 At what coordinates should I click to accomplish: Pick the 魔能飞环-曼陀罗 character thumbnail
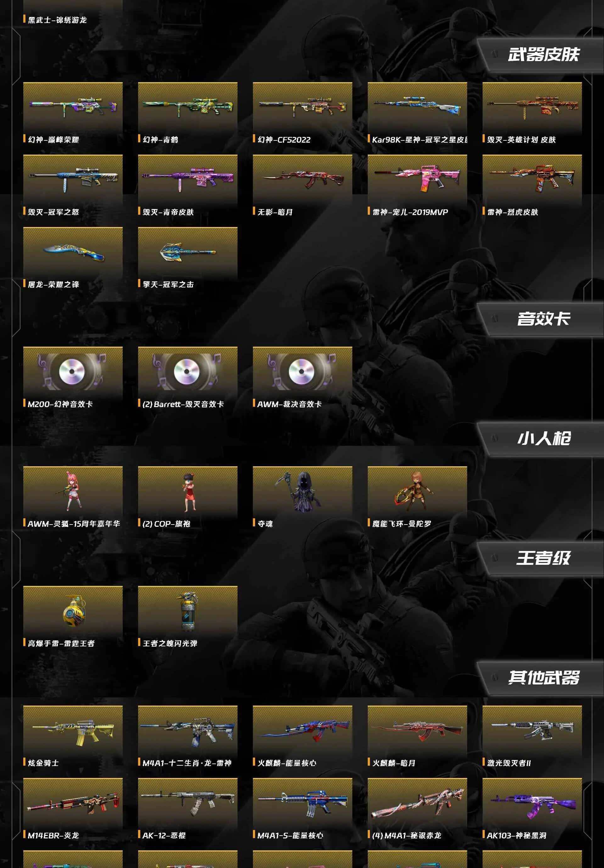417,492
